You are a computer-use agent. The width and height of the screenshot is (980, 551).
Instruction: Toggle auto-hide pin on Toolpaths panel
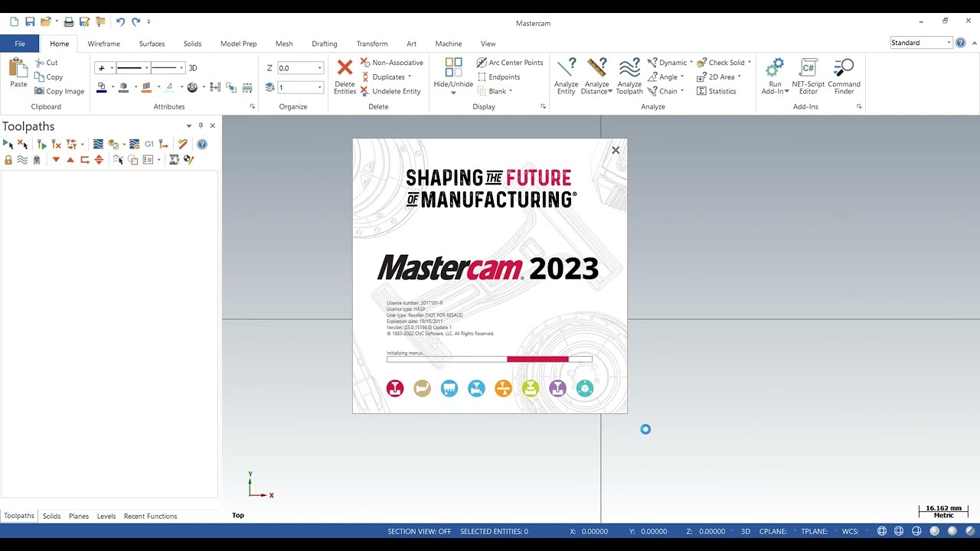click(201, 126)
